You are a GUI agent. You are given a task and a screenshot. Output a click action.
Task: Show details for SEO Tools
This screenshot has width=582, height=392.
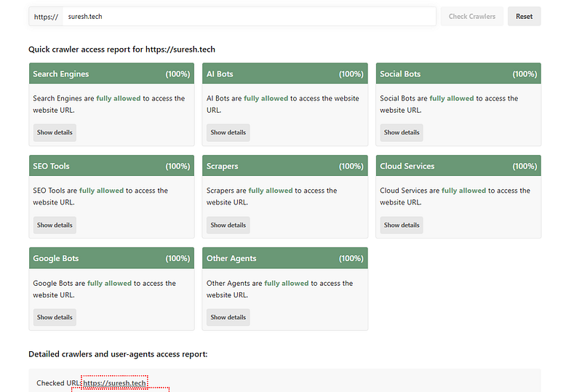tap(55, 225)
